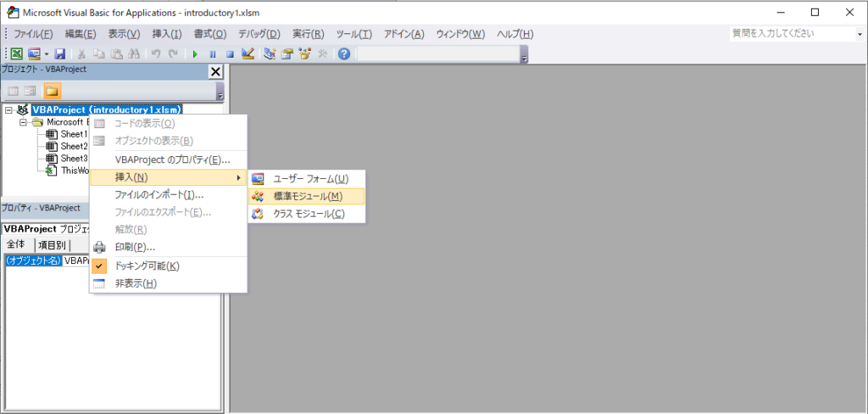The height and width of the screenshot is (414, 868).
Task: Open Project Explorer from the toolbar
Action: click(x=270, y=54)
